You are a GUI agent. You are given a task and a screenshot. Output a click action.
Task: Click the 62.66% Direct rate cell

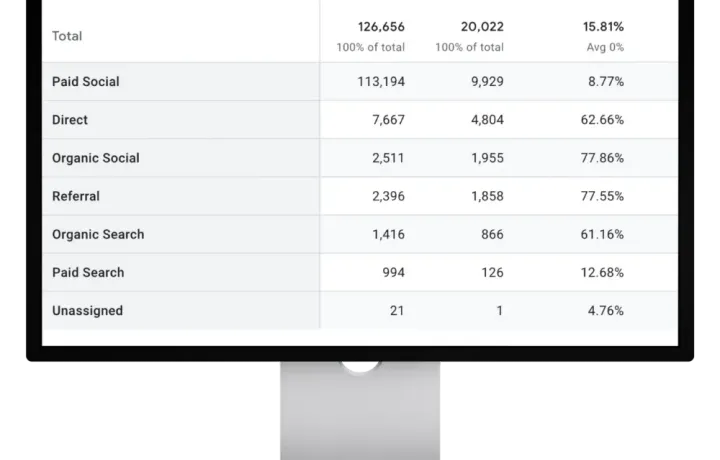tap(602, 120)
